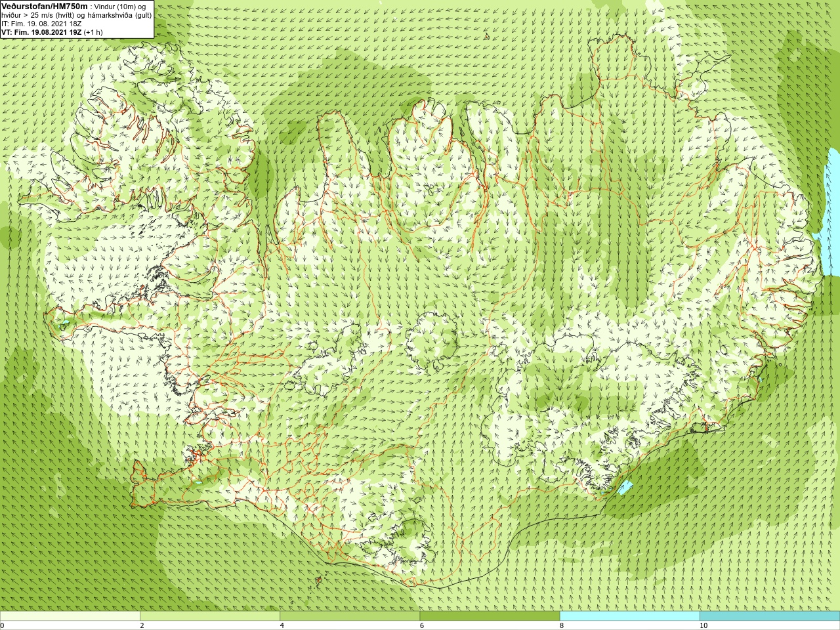Click the palest 0–2 color scale segment
This screenshot has height=630, width=840.
pyautogui.click(x=70, y=616)
